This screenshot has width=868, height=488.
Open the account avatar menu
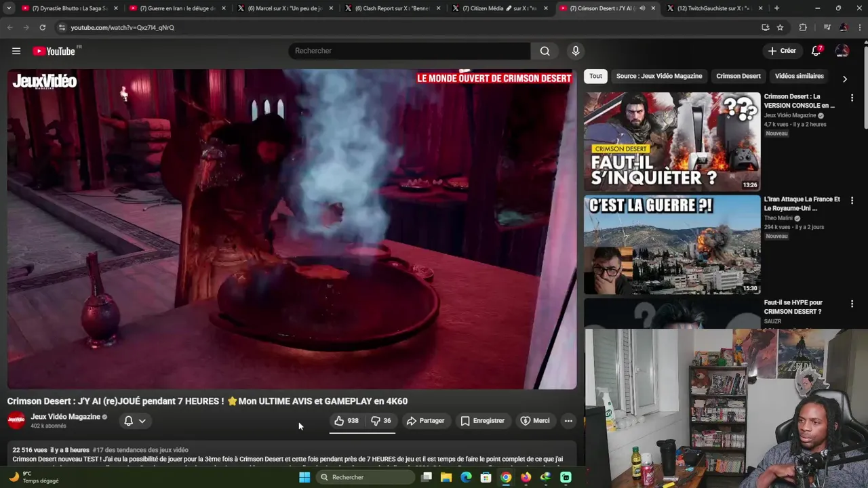click(842, 51)
